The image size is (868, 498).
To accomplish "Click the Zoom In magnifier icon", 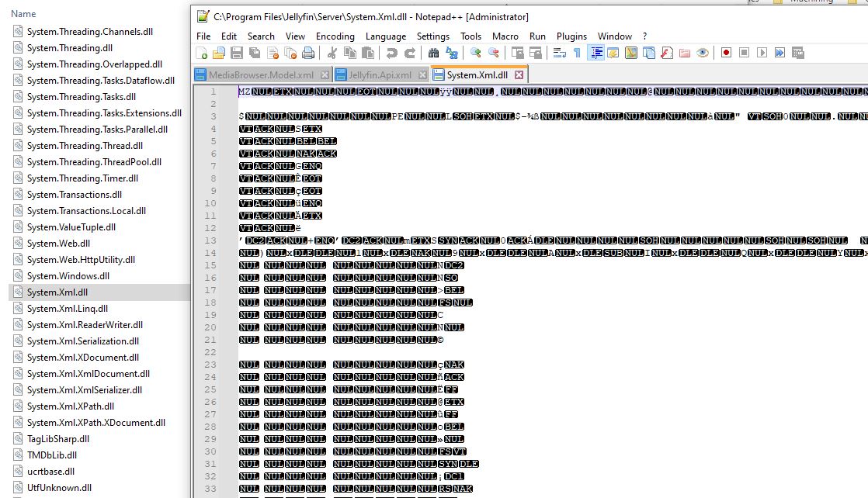I will (x=475, y=53).
